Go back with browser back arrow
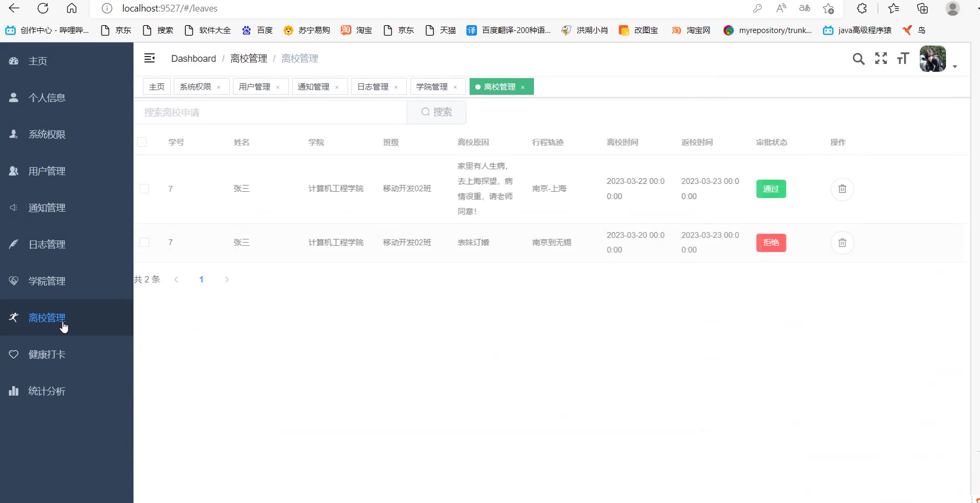This screenshot has width=980, height=503. pos(14,8)
